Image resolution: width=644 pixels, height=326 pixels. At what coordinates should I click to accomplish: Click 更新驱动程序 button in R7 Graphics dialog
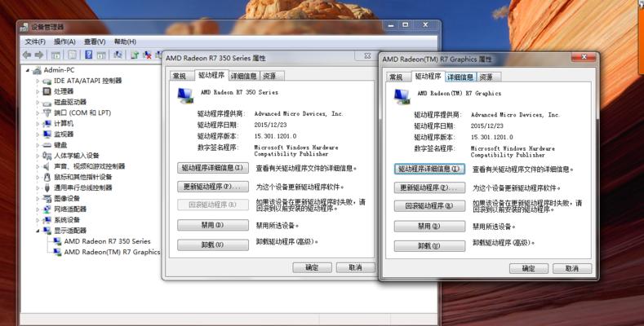tap(429, 187)
